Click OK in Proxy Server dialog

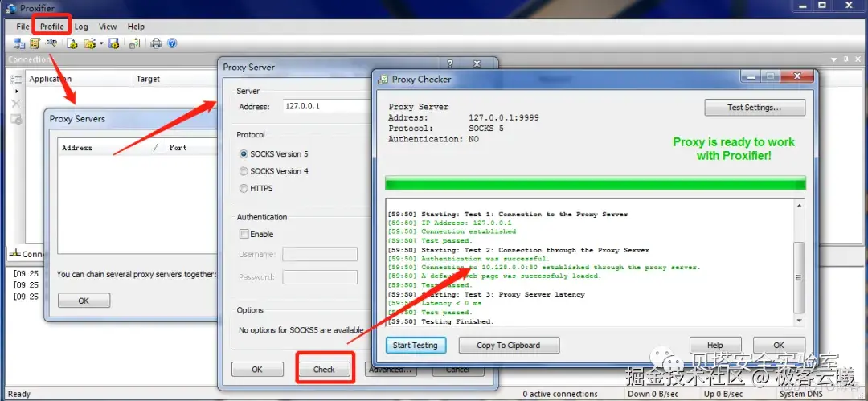coord(257,369)
